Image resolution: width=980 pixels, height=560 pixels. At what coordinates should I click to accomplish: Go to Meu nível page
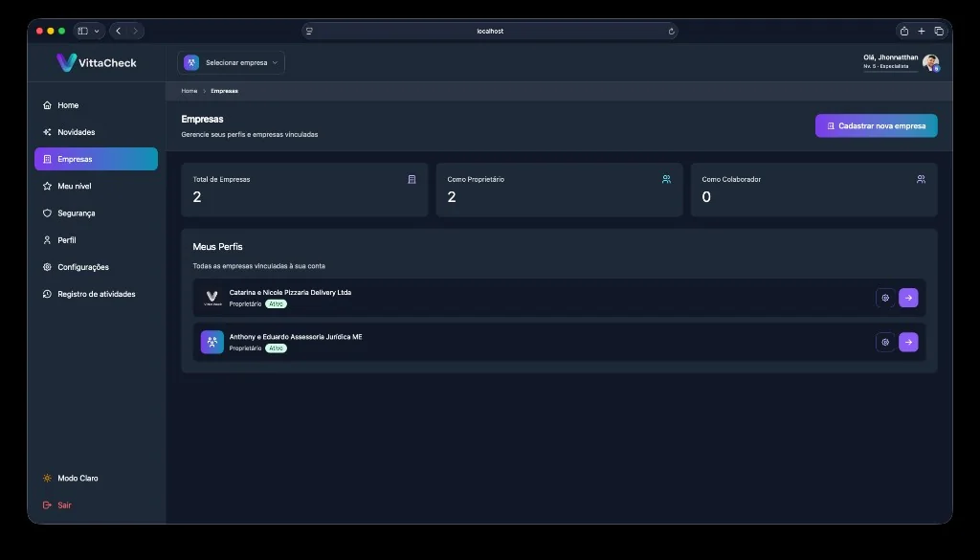tap(96, 186)
